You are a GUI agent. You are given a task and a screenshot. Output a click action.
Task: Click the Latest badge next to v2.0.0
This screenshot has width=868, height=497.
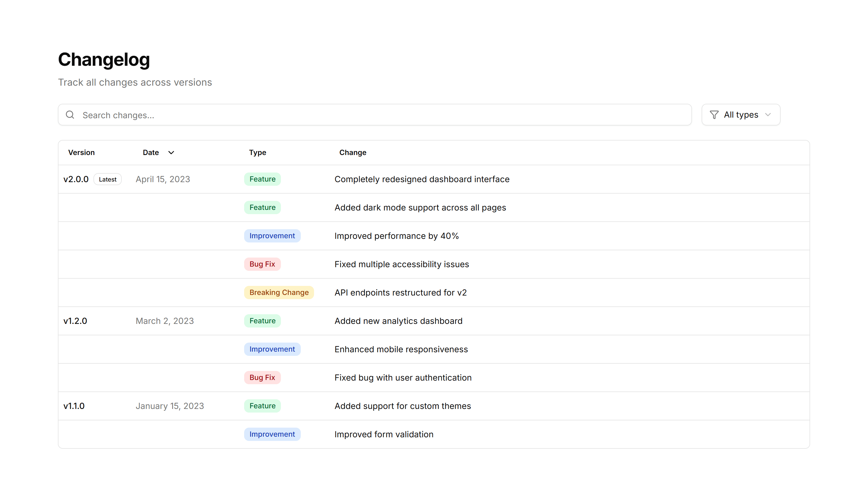tap(107, 179)
